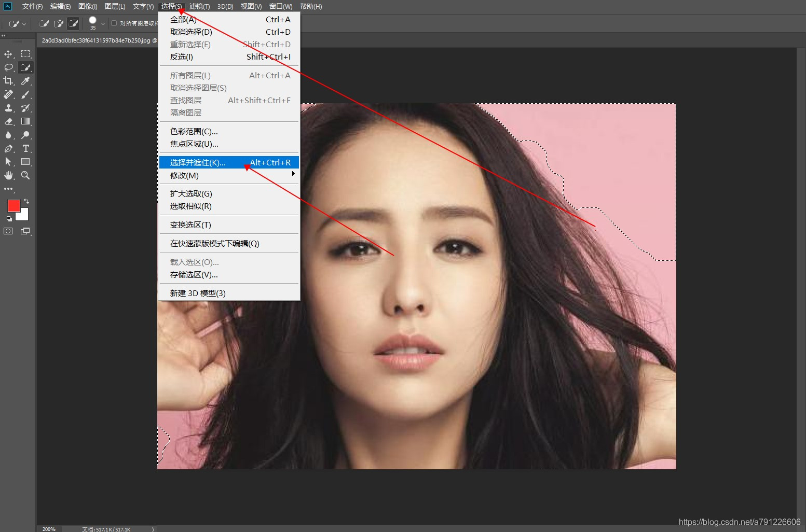Select the Gradient tool
Image resolution: width=806 pixels, height=532 pixels.
[25, 121]
